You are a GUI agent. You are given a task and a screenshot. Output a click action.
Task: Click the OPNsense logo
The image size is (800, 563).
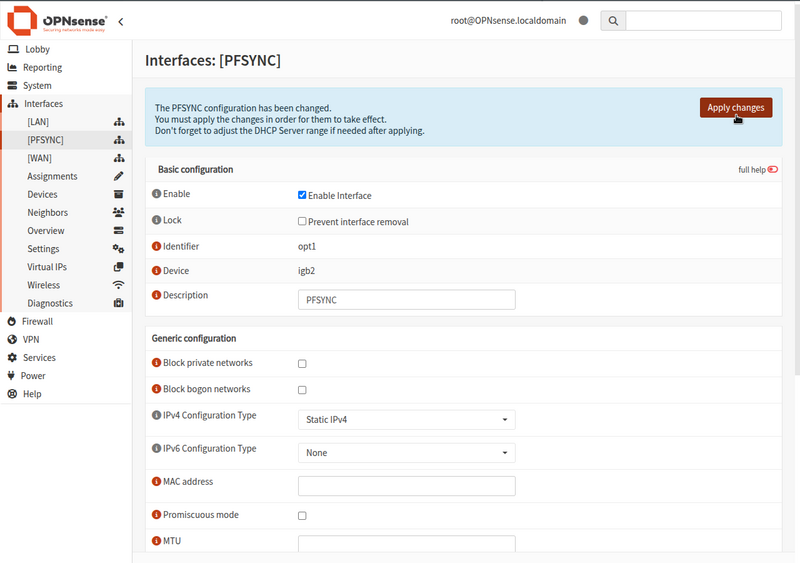pyautogui.click(x=57, y=21)
